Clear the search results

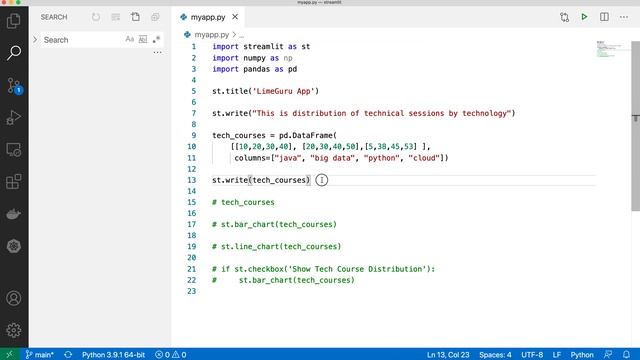click(x=116, y=17)
